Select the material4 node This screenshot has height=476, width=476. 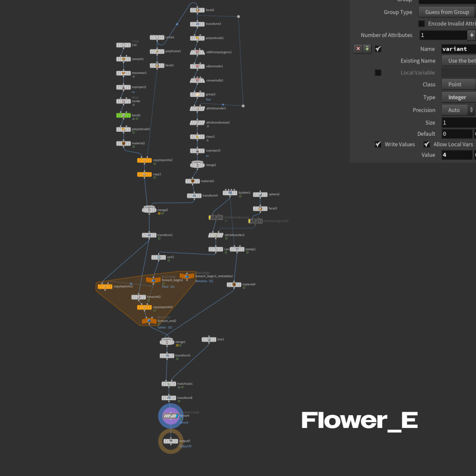[234, 285]
